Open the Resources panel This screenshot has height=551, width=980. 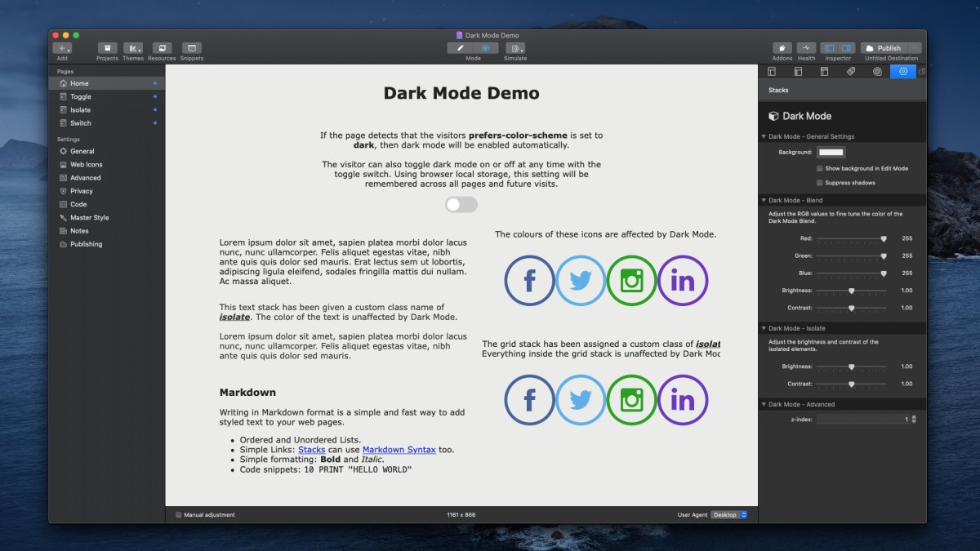161,49
